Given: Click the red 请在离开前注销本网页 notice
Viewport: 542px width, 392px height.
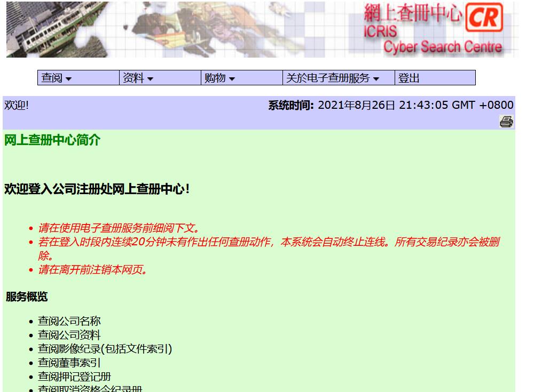Looking at the screenshot, I should [x=92, y=270].
